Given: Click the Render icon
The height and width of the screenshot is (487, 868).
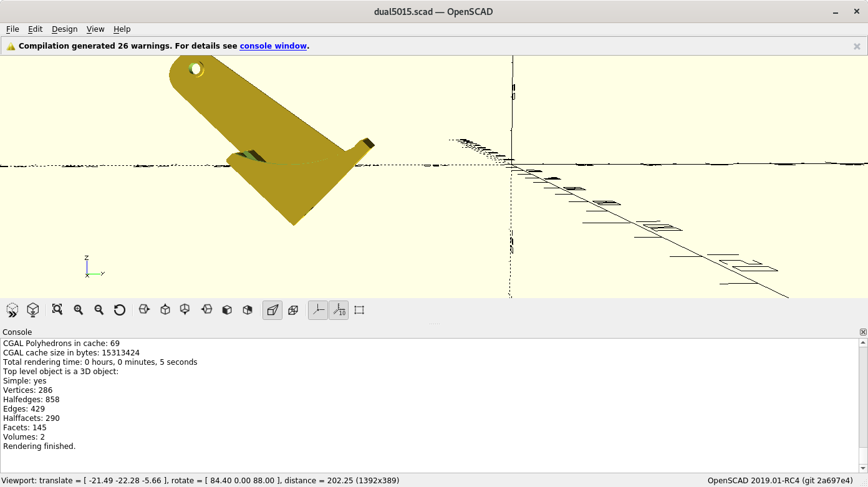Looking at the screenshot, I should click(33, 310).
